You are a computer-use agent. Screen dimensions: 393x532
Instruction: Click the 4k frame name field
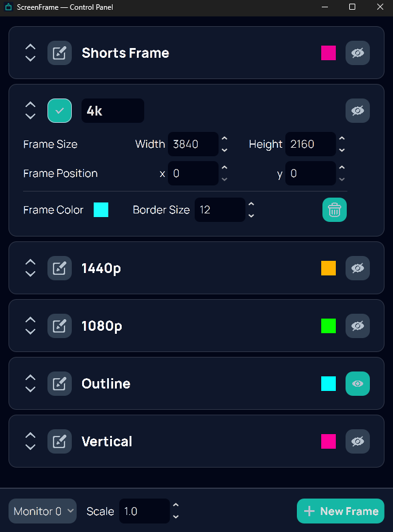113,111
